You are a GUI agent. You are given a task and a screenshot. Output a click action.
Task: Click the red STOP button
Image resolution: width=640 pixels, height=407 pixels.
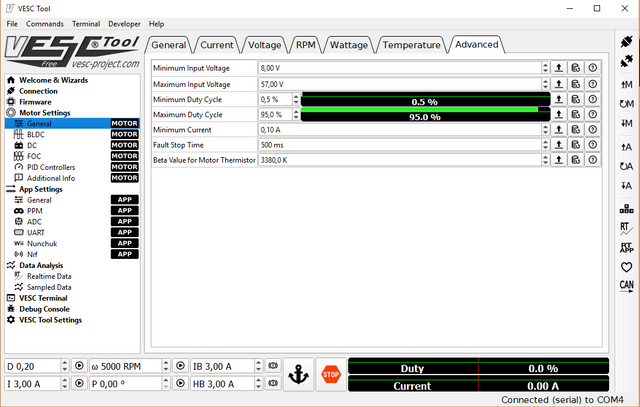[331, 374]
